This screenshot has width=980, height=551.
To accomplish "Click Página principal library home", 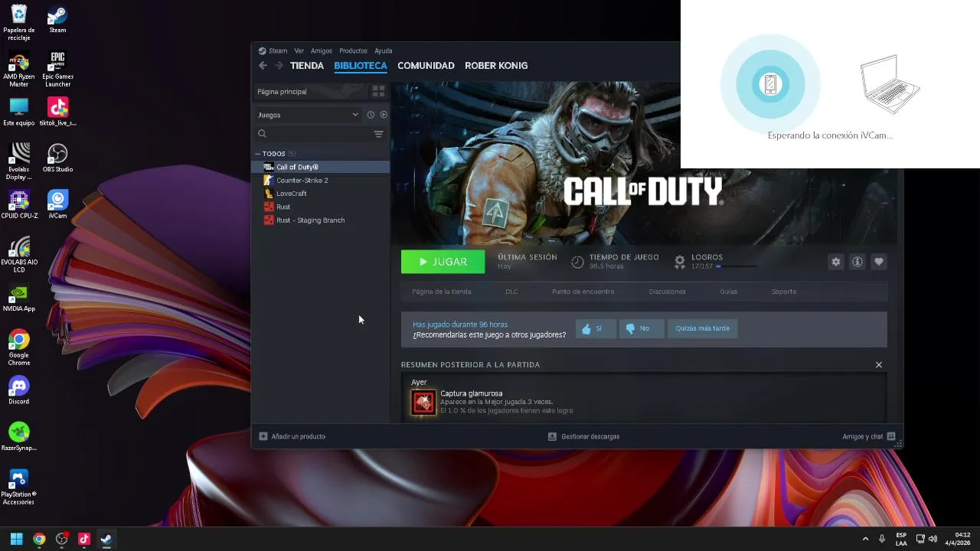I will pyautogui.click(x=310, y=91).
